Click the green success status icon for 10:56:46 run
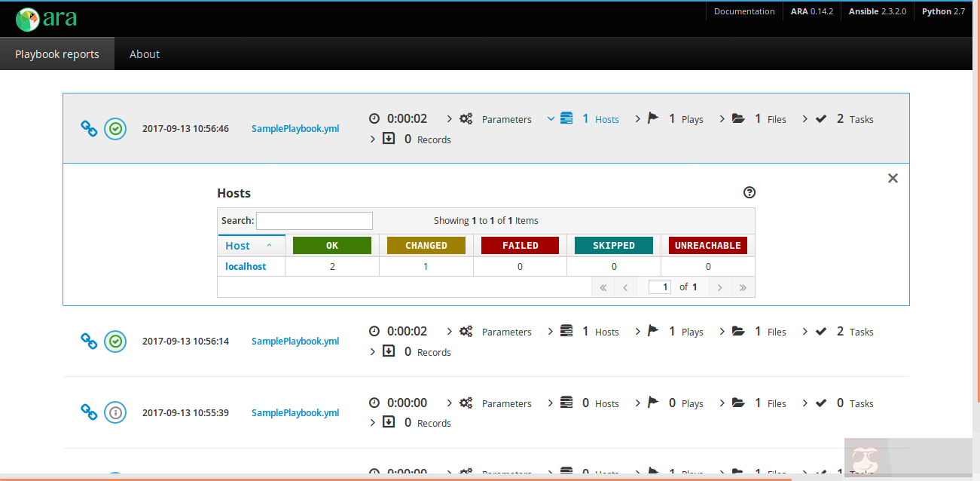The width and height of the screenshot is (980, 481). coord(114,128)
